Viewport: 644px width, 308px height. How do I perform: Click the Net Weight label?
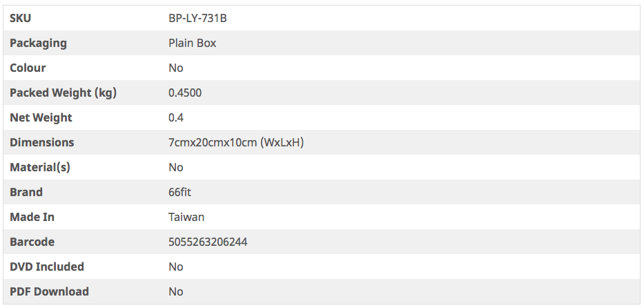[x=41, y=117]
